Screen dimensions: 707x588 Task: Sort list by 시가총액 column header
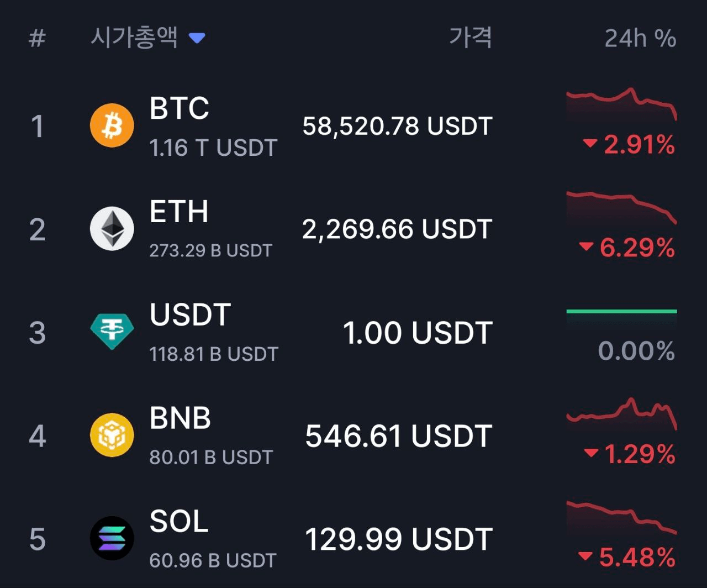[134, 37]
